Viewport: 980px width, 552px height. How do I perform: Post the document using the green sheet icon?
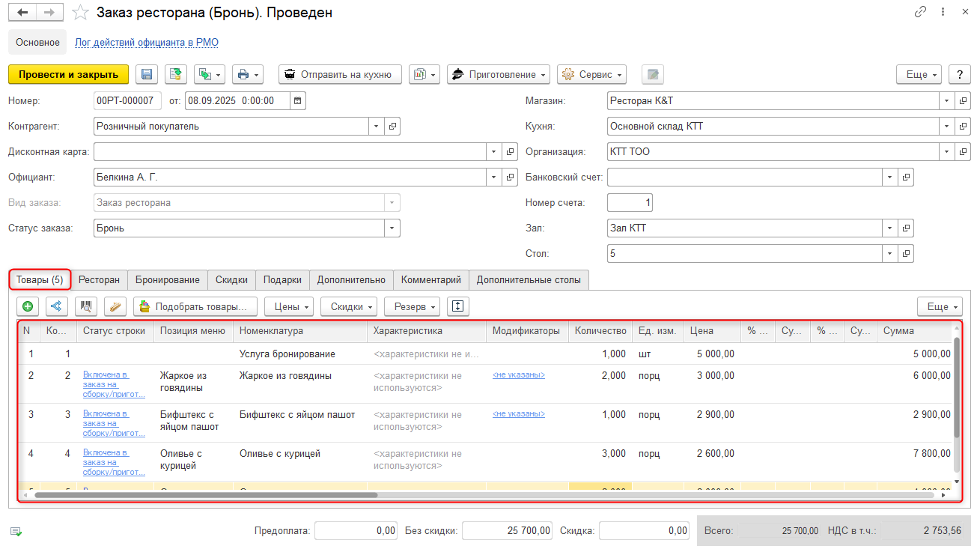[176, 74]
